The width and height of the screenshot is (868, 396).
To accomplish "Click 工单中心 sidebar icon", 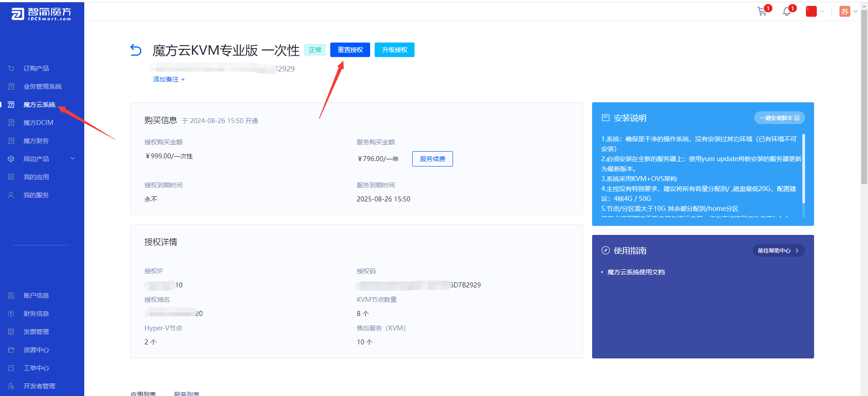I will pyautogui.click(x=11, y=368).
